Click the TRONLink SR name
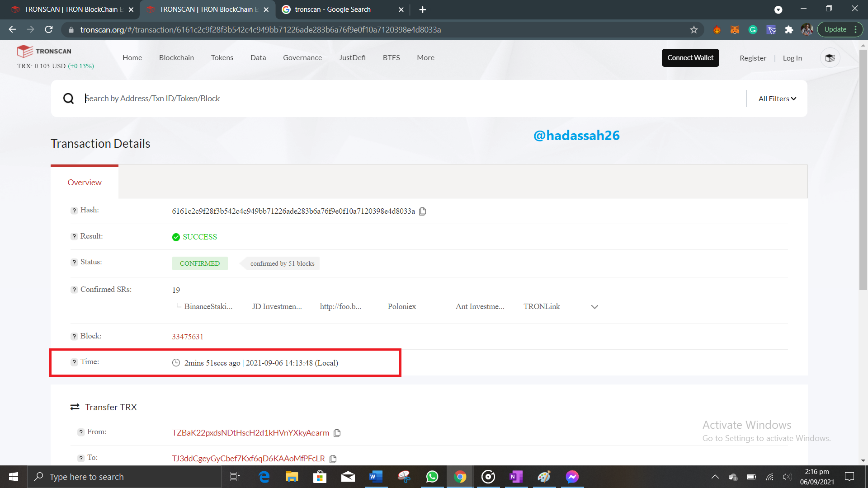This screenshot has width=868, height=488. click(542, 307)
